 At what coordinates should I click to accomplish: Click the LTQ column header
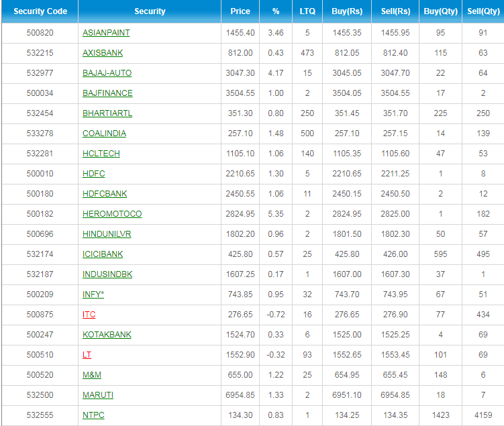[x=307, y=11]
